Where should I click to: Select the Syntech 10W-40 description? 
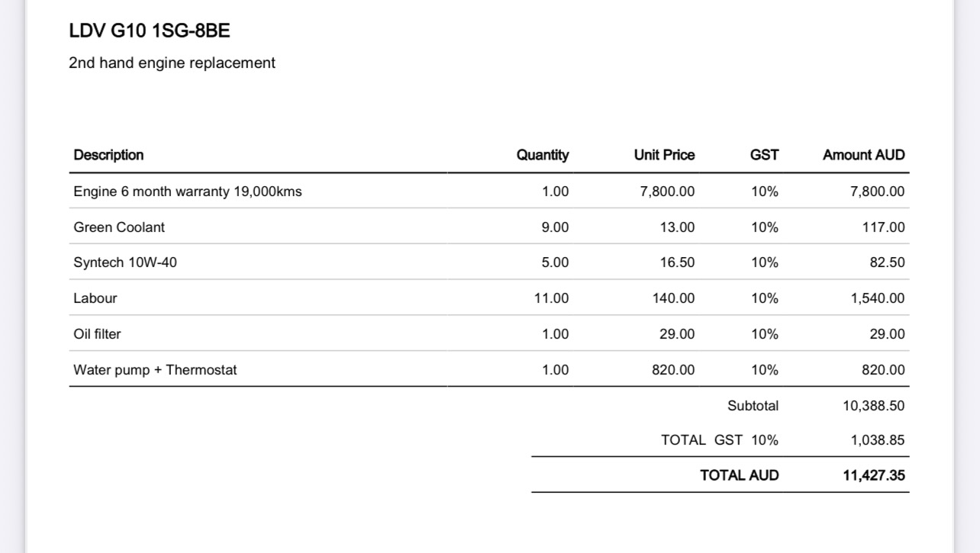pyautogui.click(x=125, y=262)
